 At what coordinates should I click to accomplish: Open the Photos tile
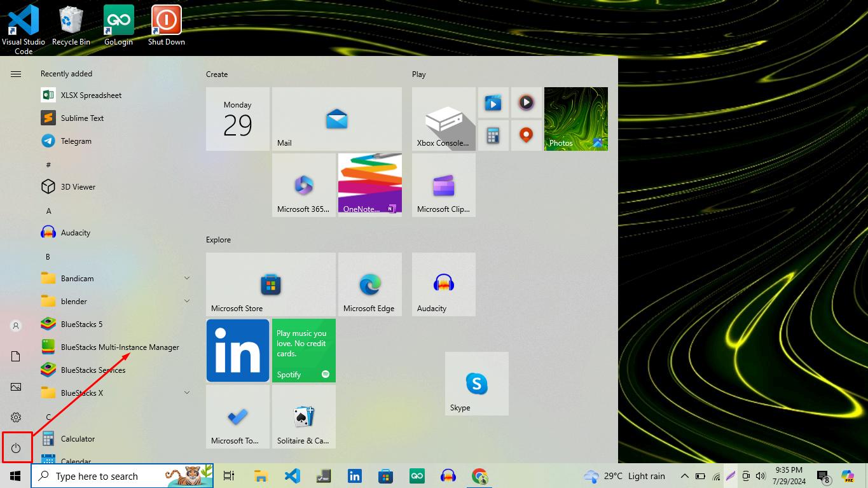(576, 119)
